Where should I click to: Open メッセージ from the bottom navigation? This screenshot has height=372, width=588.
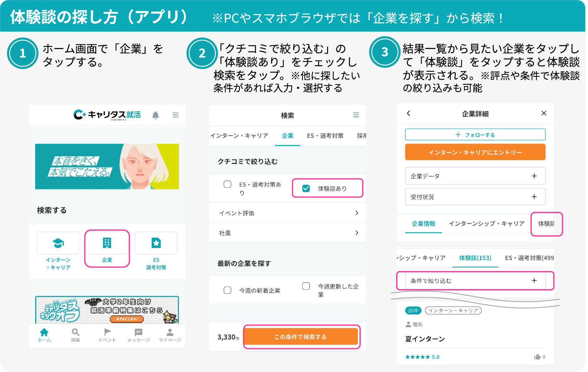138,332
